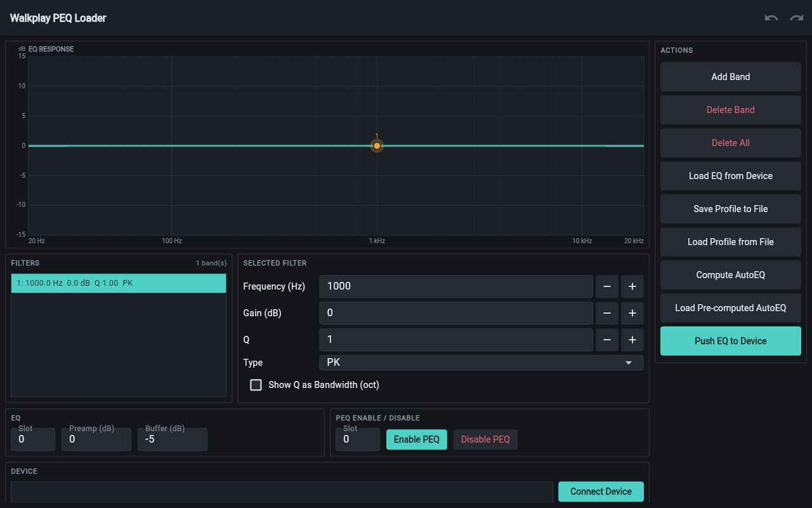Image resolution: width=812 pixels, height=508 pixels.
Task: Click the Connect Device button
Action: pyautogui.click(x=601, y=491)
